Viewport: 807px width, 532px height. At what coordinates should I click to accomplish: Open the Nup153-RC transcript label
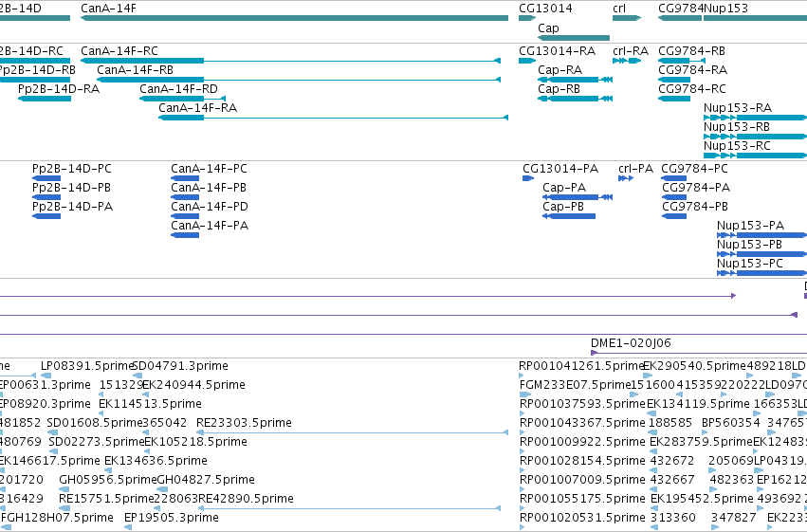[737, 146]
